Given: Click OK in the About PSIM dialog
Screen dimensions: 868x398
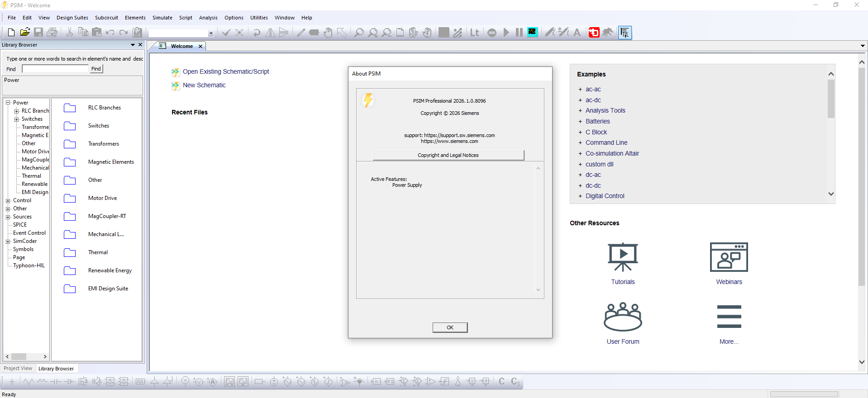Looking at the screenshot, I should [450, 327].
